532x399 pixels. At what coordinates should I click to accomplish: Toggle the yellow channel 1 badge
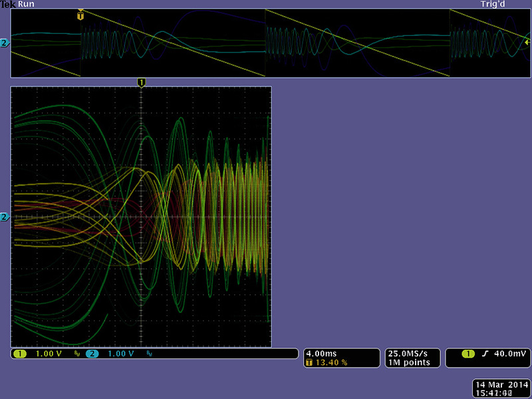pos(20,354)
